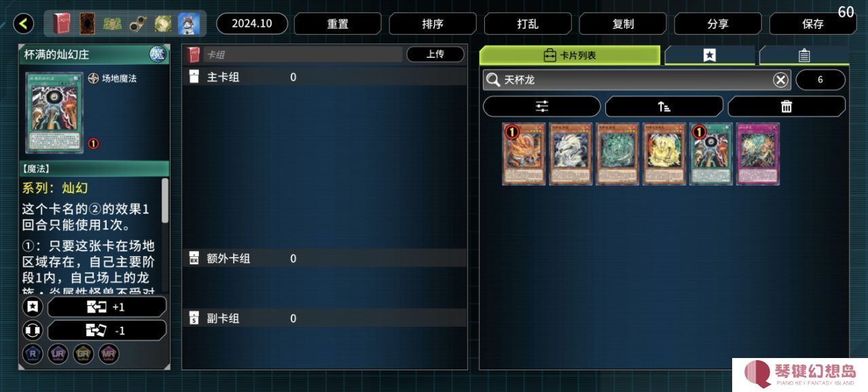Click the 打乱 shuffle button
This screenshot has height=392, width=868.
[x=528, y=24]
